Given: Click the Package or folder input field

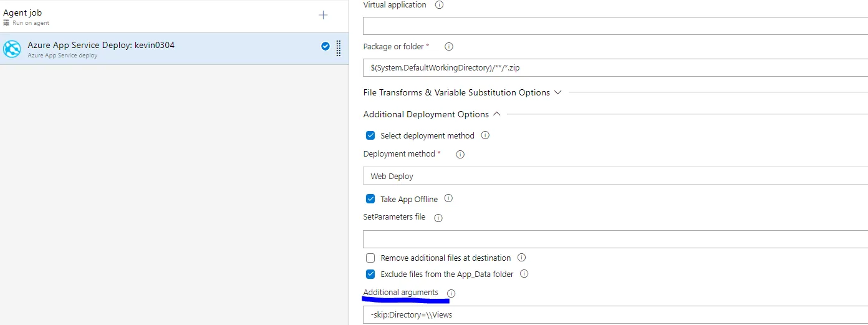Looking at the screenshot, I should (x=614, y=67).
